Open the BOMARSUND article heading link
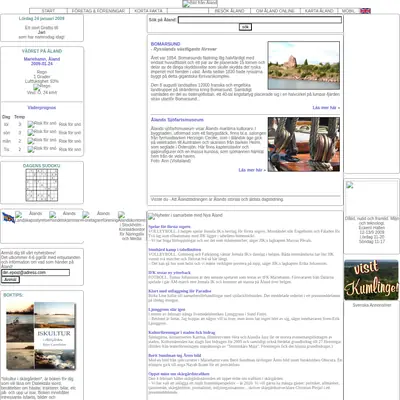Screen dimensions: 400x400 [x=165, y=44]
